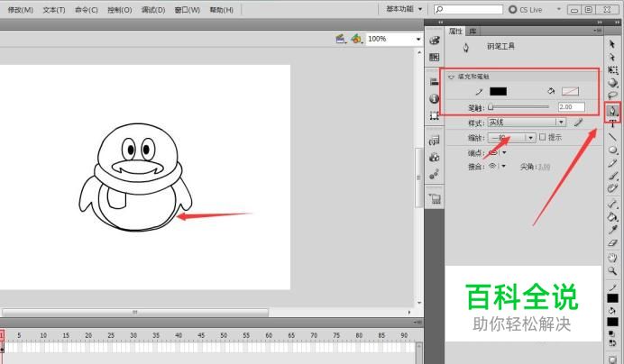Select the Free Transform tool

pyautogui.click(x=612, y=70)
